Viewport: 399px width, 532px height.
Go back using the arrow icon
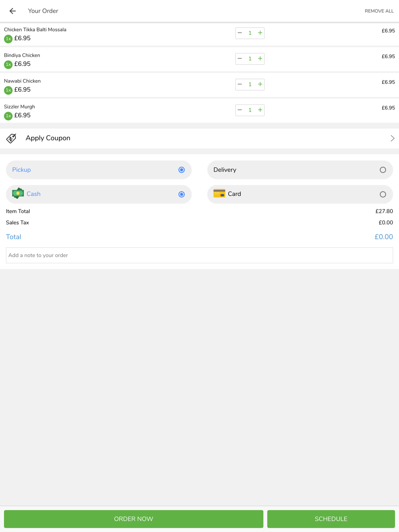click(13, 11)
